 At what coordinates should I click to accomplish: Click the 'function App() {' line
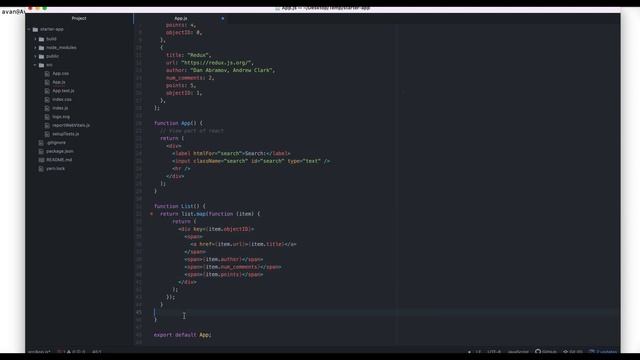pos(178,123)
